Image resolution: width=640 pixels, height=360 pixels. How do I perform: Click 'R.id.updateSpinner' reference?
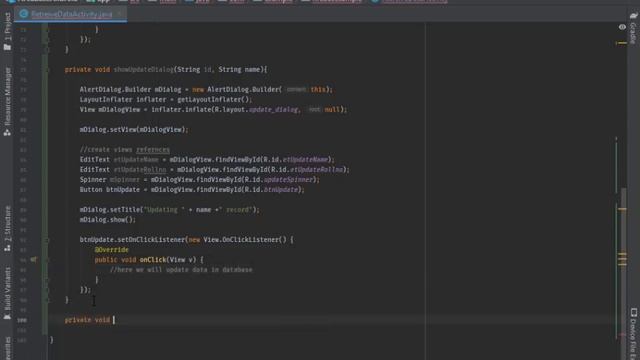pos(279,180)
